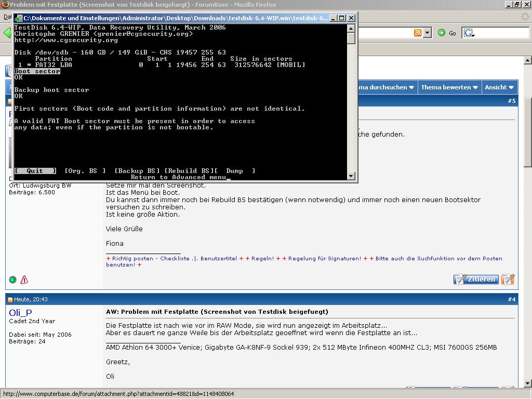Select Org. BS option in TestDisk
Screen dimensions: 532x399
point(85,170)
